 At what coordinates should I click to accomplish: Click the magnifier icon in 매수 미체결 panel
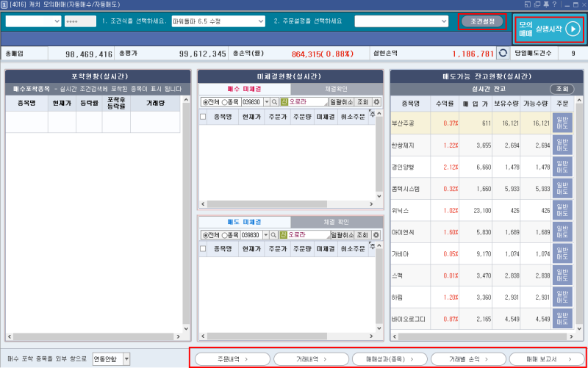(x=274, y=102)
